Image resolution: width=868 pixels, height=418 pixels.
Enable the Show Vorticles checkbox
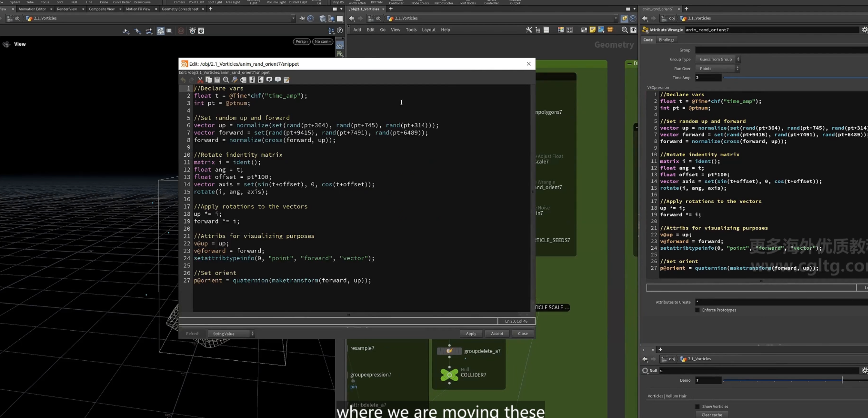(697, 406)
